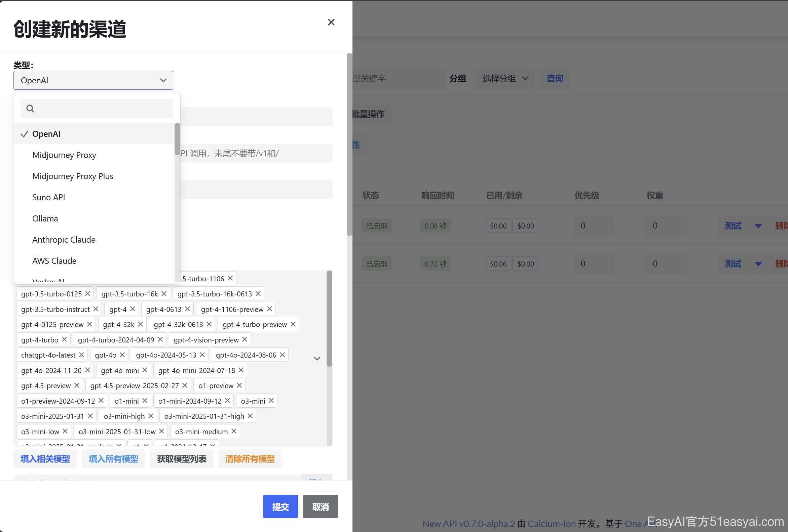This screenshot has height=532, width=788.
Task: Remove the gpt-3.5-turbo-1106 model tag
Action: (230, 278)
